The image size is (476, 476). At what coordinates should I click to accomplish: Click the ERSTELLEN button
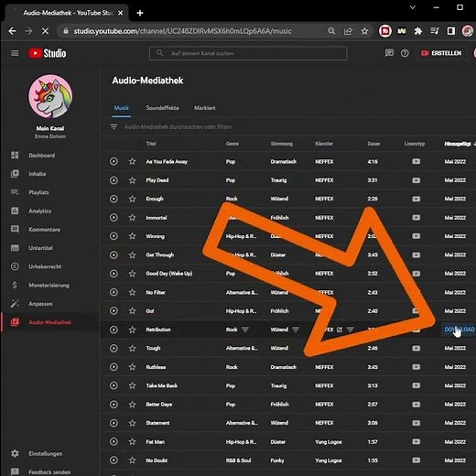[x=441, y=53]
